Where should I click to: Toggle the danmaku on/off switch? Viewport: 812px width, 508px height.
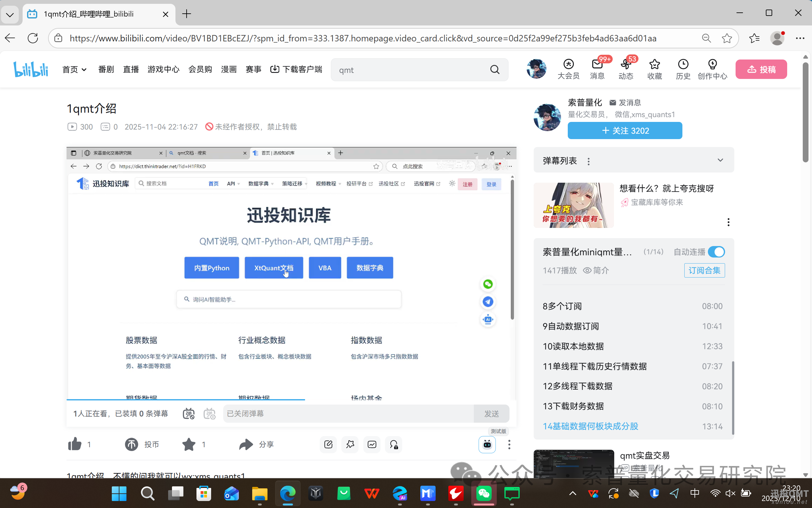[x=189, y=413]
